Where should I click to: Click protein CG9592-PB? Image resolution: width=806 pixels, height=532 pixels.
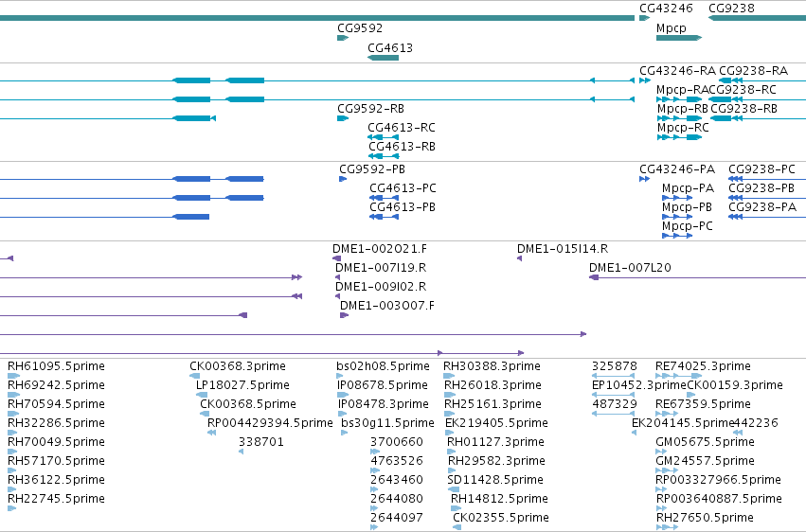click(x=343, y=179)
